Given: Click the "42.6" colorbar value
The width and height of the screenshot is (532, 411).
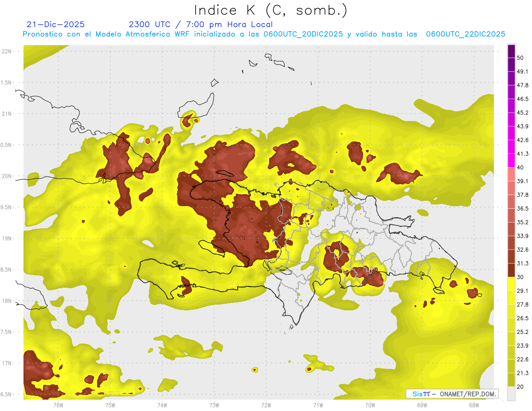Looking at the screenshot, I should pyautogui.click(x=523, y=140).
